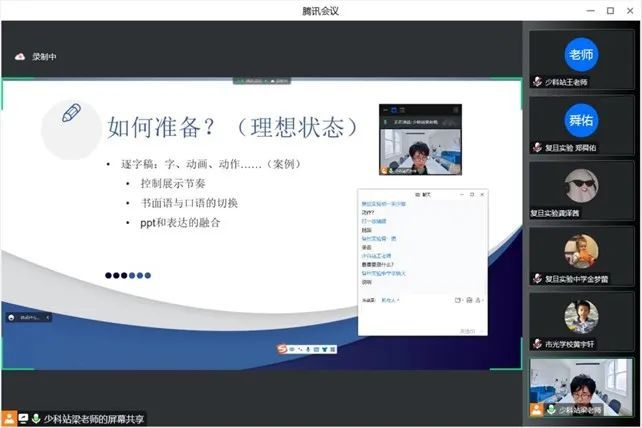This screenshot has width=642, height=428.
Task: Click round icon on the floating slide toolbar
Action: [x=11, y=317]
